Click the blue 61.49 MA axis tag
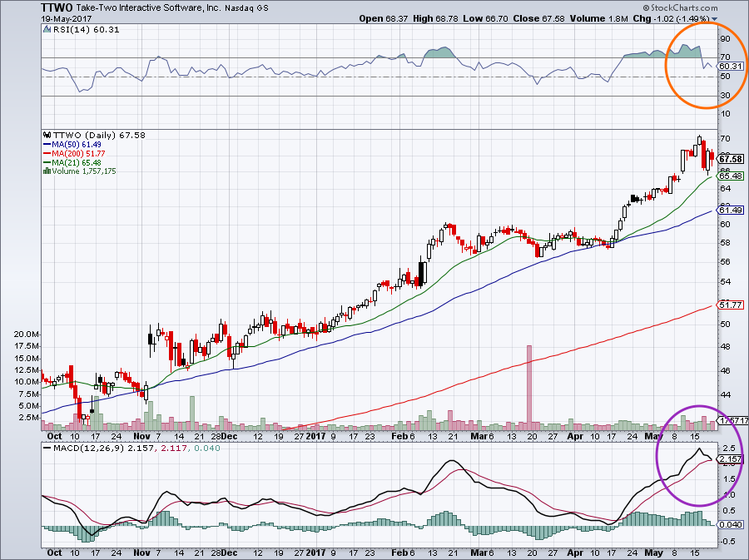749x560 pixels. pyautogui.click(x=732, y=210)
